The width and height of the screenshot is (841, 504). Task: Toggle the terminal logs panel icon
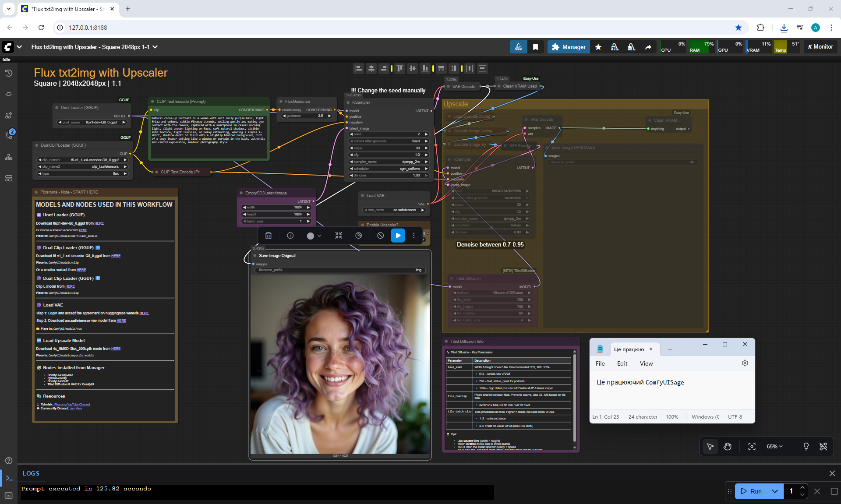pyautogui.click(x=9, y=478)
